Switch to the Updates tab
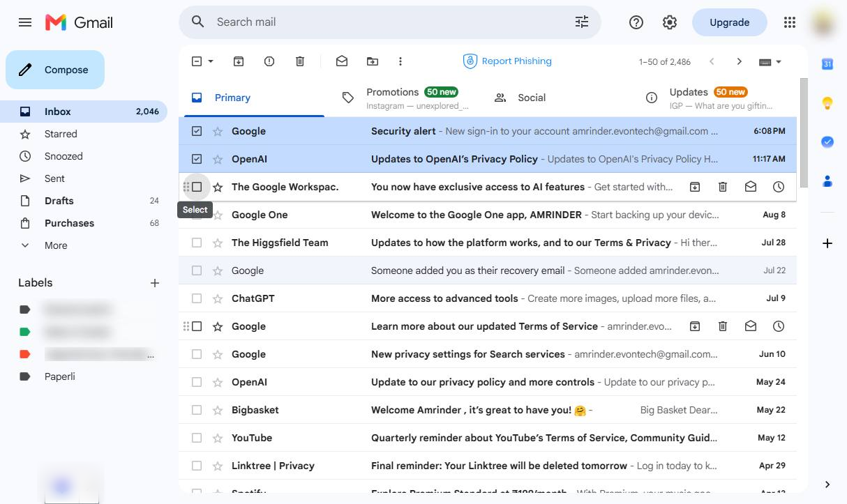847x504 pixels. 712,98
